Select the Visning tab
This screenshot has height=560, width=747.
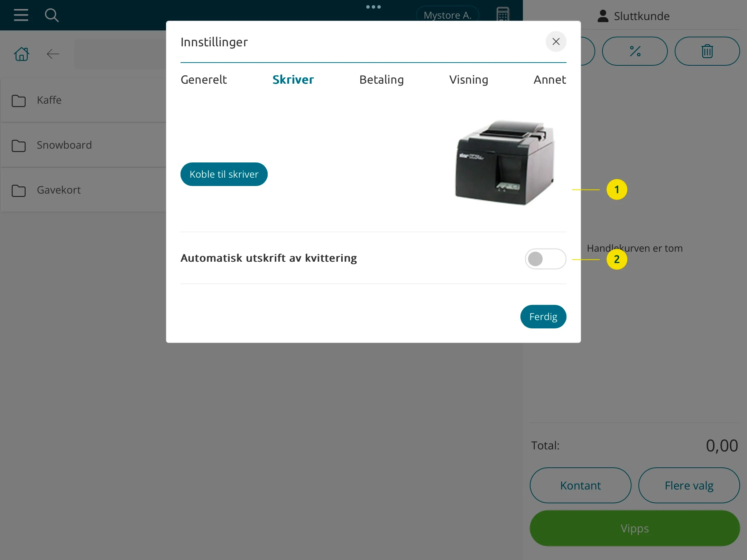click(469, 80)
